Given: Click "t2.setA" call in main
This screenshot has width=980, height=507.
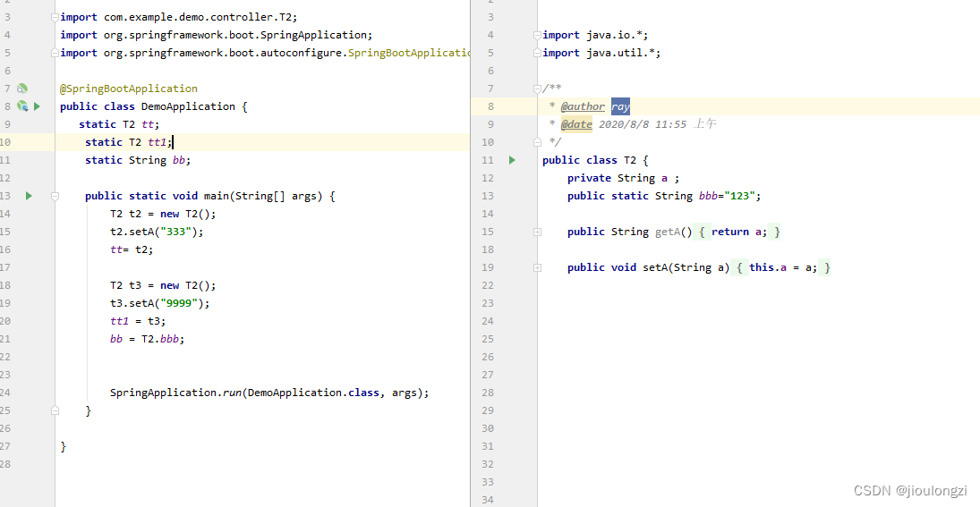Looking at the screenshot, I should click(132, 232).
